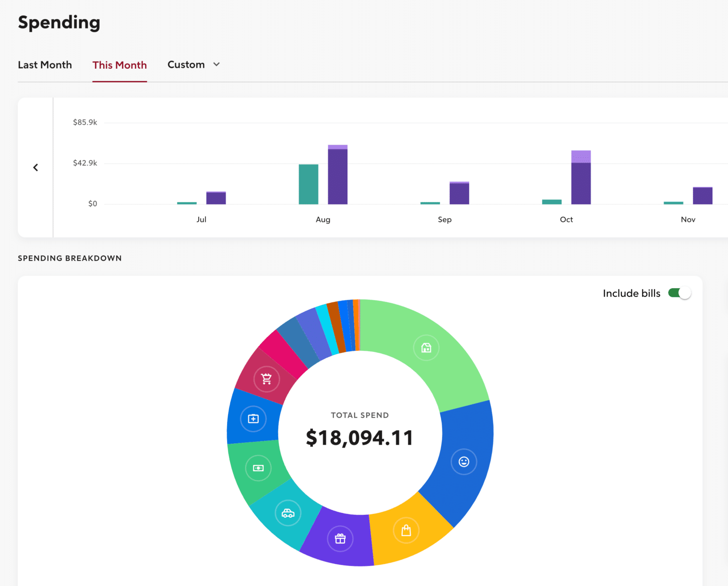Image resolution: width=728 pixels, height=586 pixels.
Task: Click the hot pink donut segment
Action: pos(283,354)
